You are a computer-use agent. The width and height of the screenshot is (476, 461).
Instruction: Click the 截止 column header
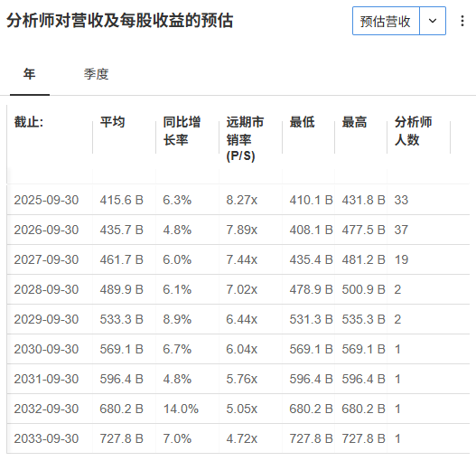click(x=29, y=122)
